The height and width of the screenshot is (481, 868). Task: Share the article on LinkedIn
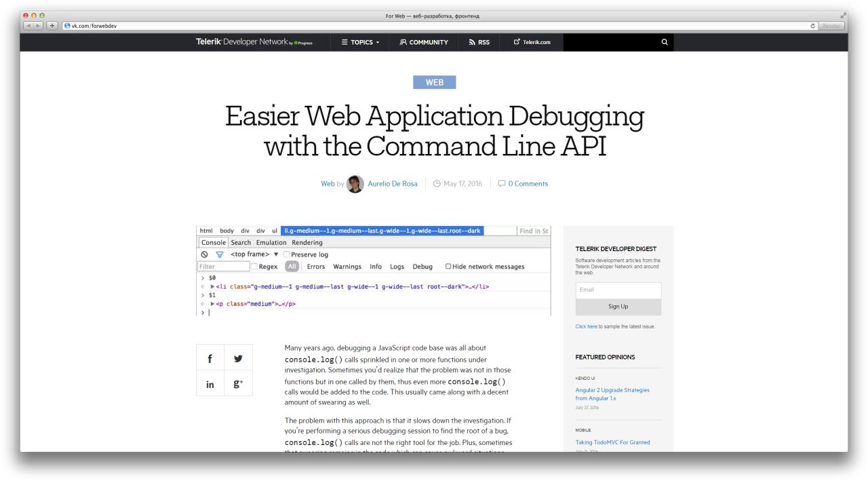pos(210,384)
